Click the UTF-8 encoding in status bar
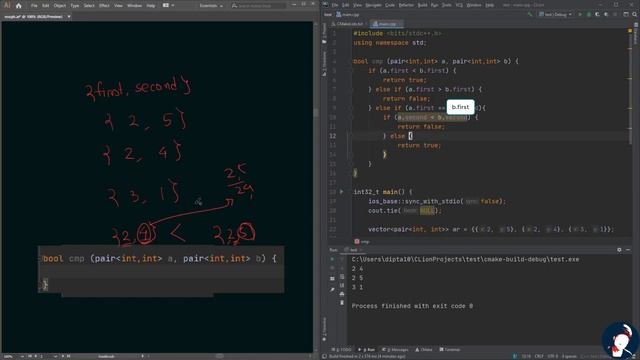This screenshot has height=360, width=640. click(553, 356)
